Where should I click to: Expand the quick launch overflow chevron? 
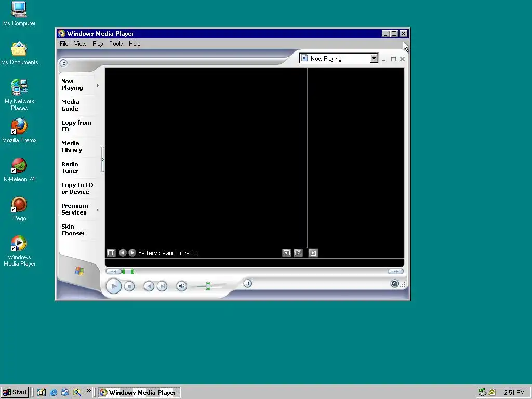pyautogui.click(x=88, y=391)
